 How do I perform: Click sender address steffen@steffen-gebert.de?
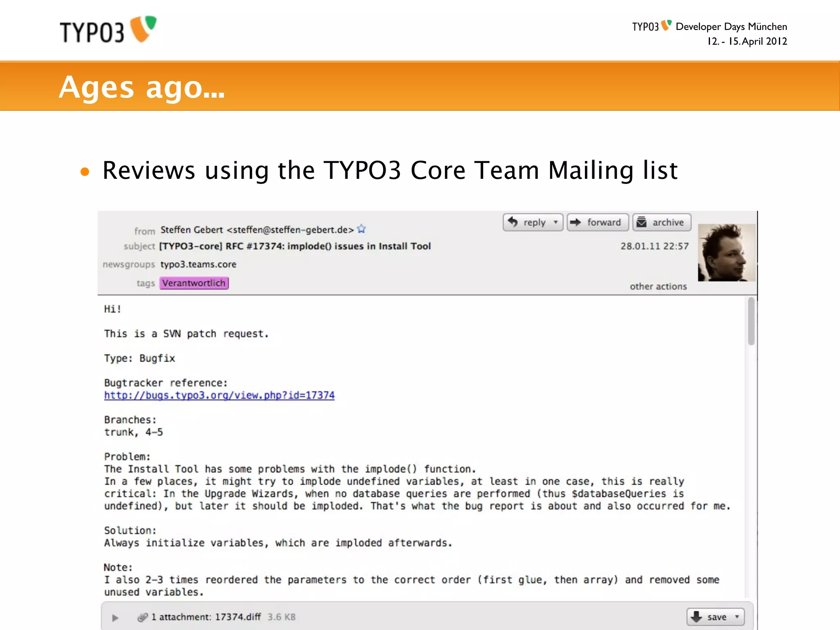point(290,230)
